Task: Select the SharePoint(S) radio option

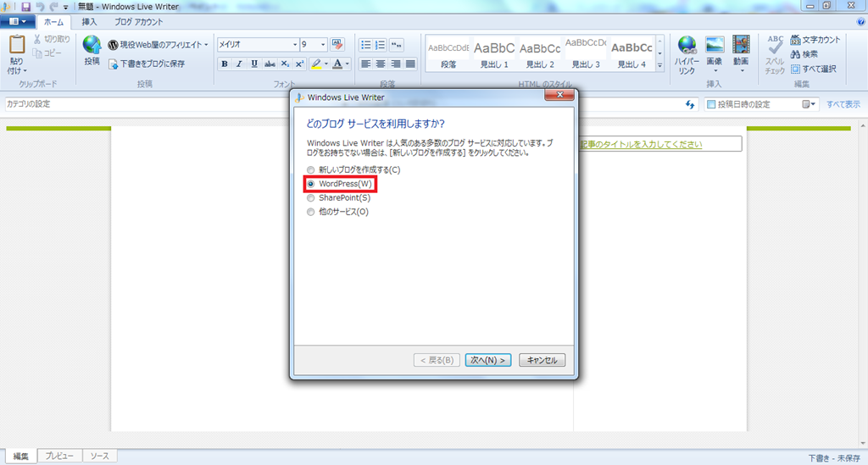Action: coord(310,197)
